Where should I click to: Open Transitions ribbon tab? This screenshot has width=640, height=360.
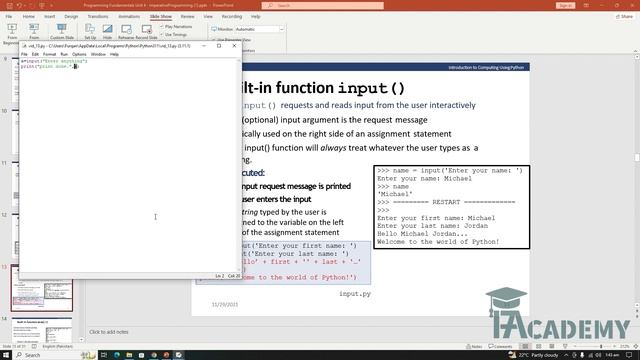[98, 17]
